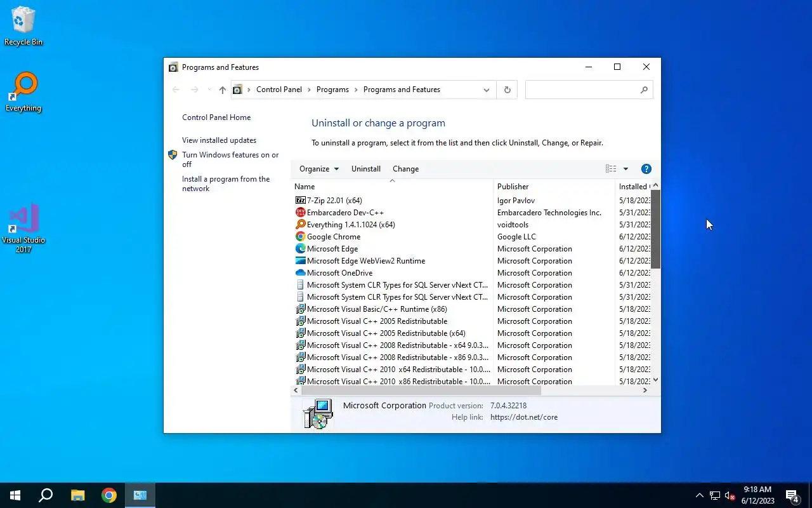The width and height of the screenshot is (812, 508).
Task: Click the https://dot.net/core help link text
Action: point(524,417)
